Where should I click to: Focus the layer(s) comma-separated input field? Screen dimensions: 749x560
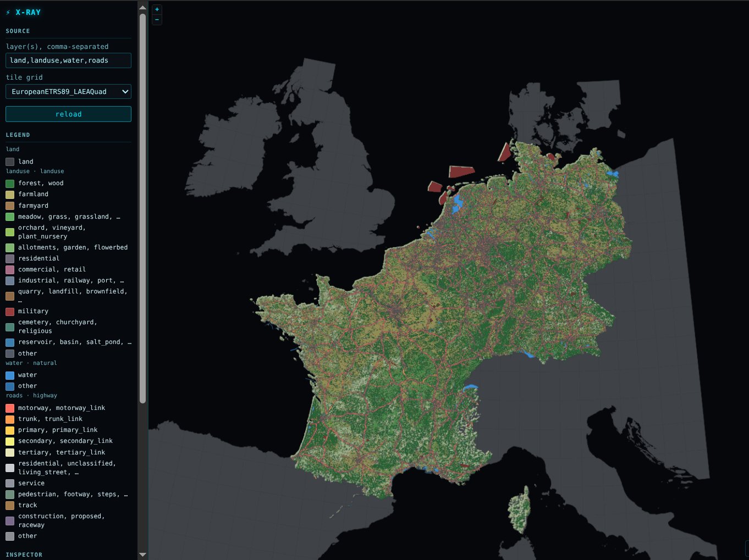pyautogui.click(x=68, y=60)
